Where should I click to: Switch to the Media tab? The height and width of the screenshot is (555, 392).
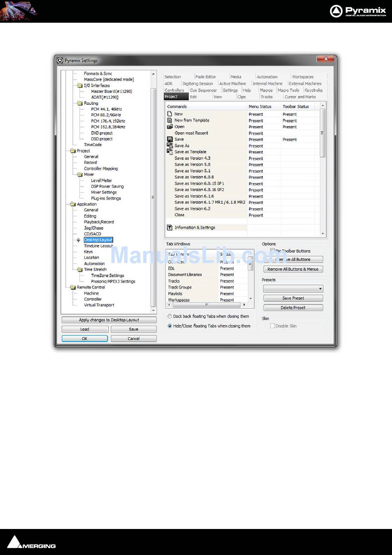pos(236,77)
